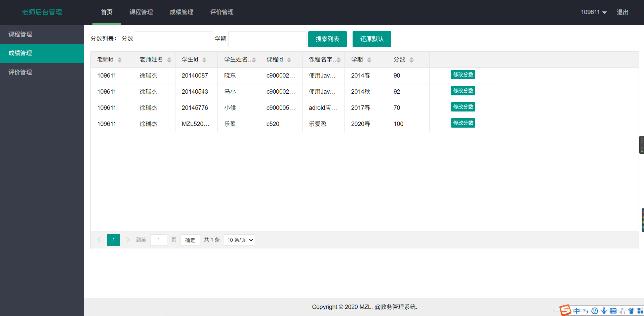The width and height of the screenshot is (644, 316).
Task: Click the 还原默认 reset button
Action: [372, 39]
